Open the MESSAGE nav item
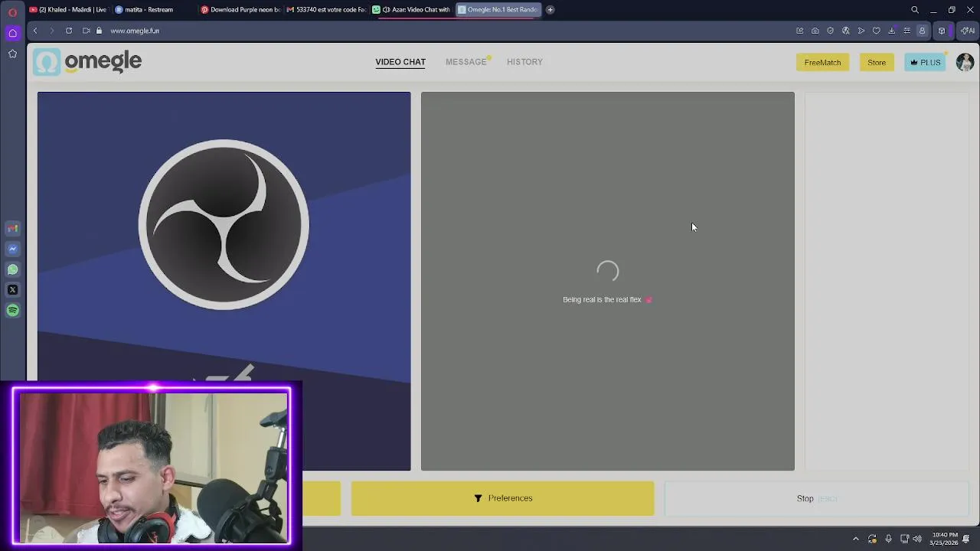The image size is (980, 551). (x=466, y=62)
